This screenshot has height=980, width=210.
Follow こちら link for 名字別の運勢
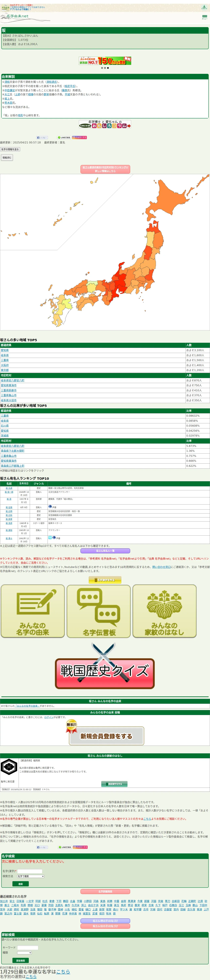pyautogui.click(x=31, y=977)
